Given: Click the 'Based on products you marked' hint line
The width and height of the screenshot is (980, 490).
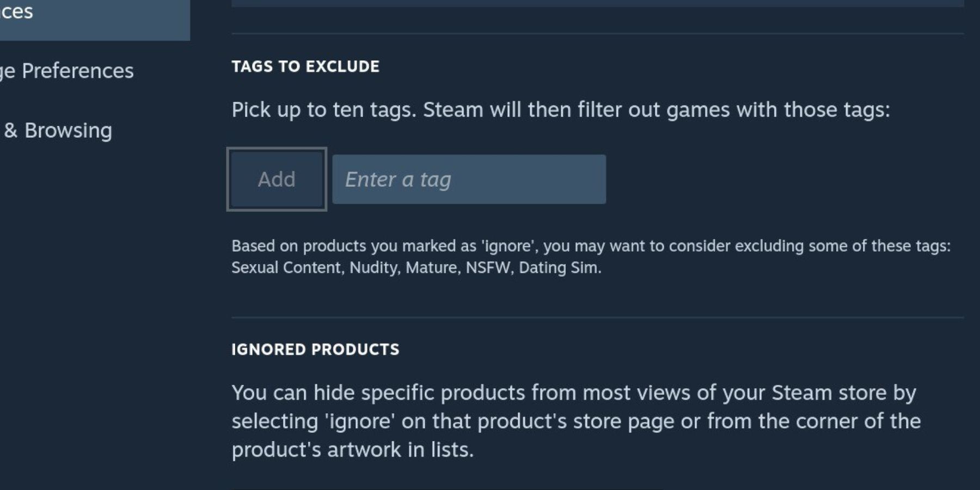Looking at the screenshot, I should 591,246.
